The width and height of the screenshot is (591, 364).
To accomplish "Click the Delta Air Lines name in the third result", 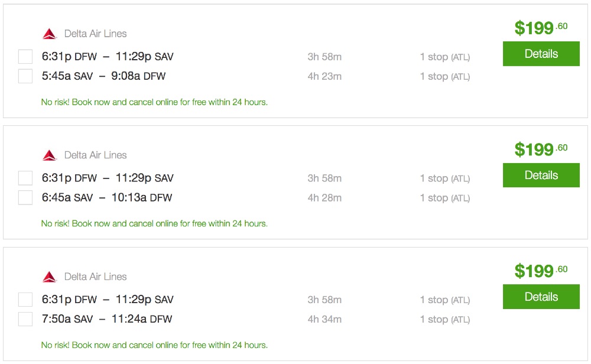I will coord(95,277).
